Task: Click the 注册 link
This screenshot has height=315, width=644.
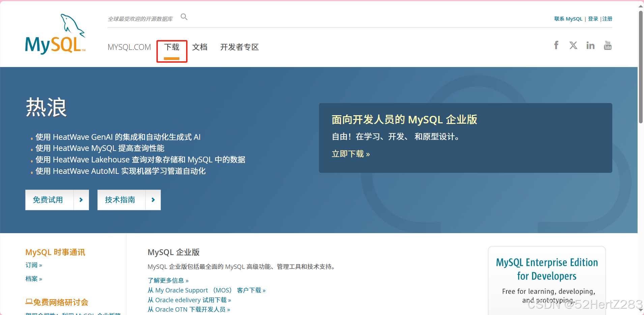Action: 607,19
